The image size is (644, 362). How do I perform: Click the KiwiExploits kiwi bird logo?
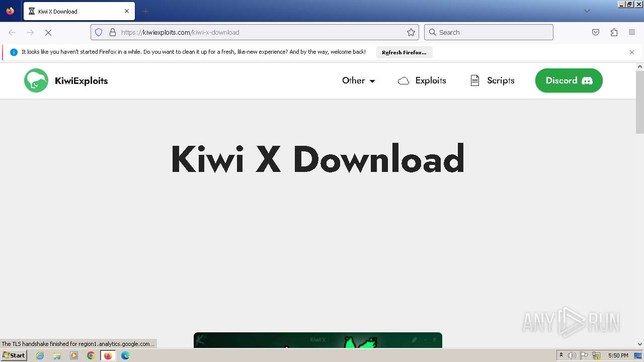coord(36,80)
